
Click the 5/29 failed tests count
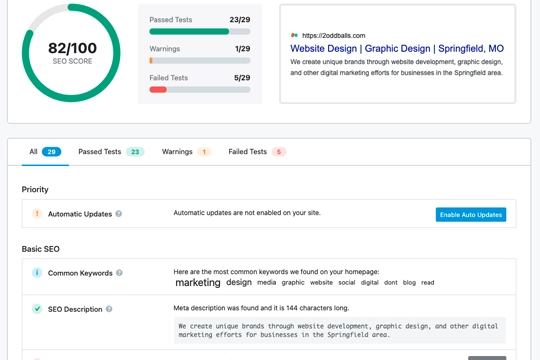242,78
